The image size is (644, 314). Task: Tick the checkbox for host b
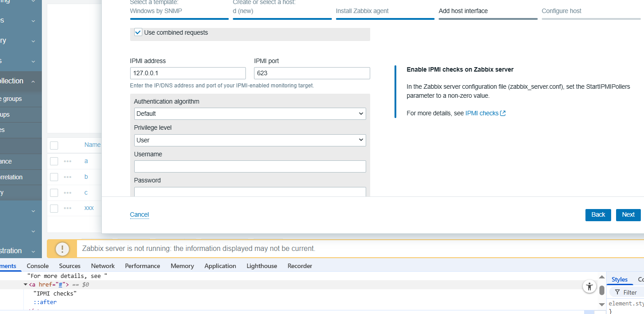54,177
